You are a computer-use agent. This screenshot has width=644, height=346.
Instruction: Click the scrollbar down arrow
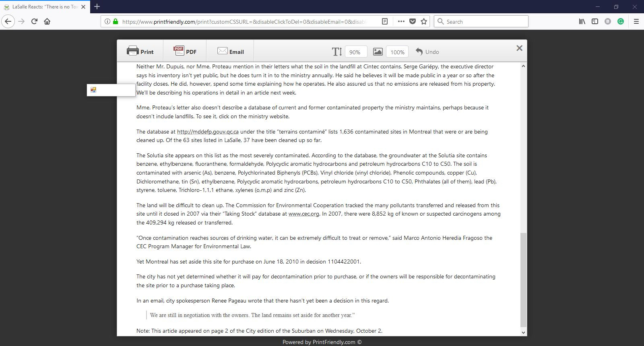(x=523, y=332)
